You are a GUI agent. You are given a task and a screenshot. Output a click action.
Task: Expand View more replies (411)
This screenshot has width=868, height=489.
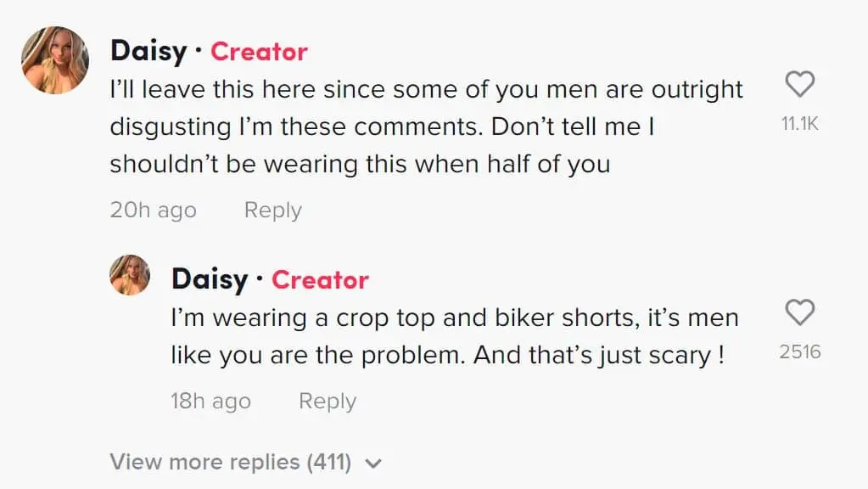230,462
